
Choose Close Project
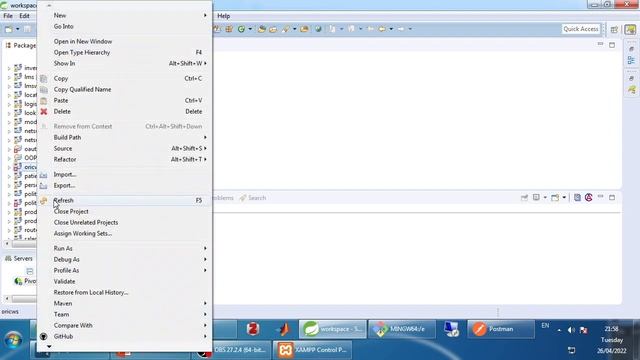(x=71, y=211)
